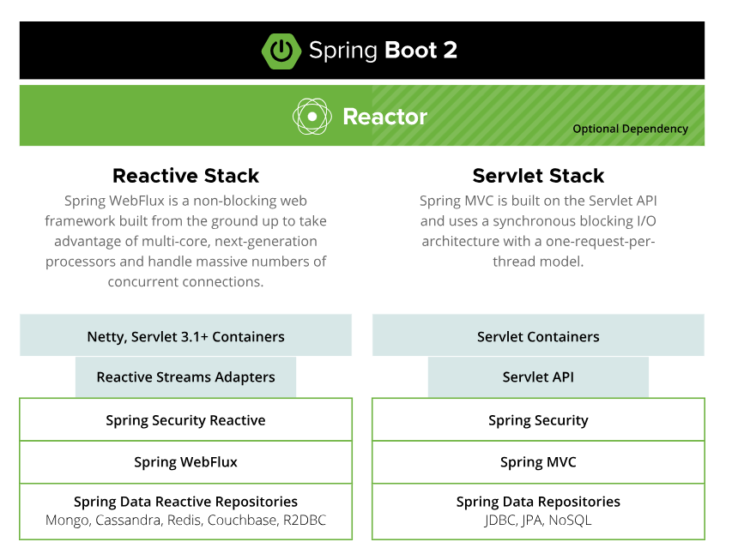Click the Spring WebFlux description paragraph
738x560 pixels.
(x=185, y=241)
